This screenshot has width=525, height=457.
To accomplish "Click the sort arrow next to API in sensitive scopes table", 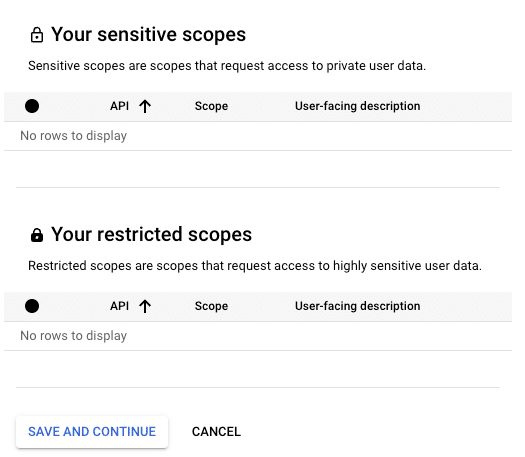I will click(145, 106).
